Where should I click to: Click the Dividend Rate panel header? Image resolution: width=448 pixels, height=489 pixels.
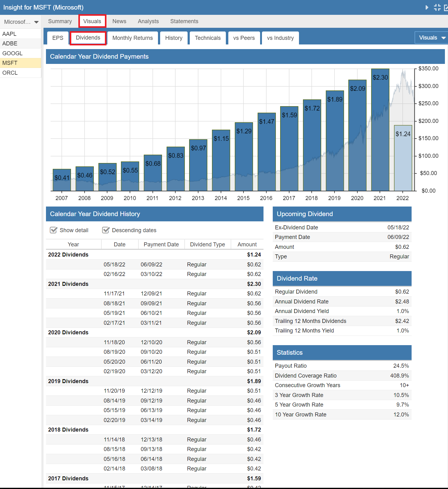[x=342, y=278]
